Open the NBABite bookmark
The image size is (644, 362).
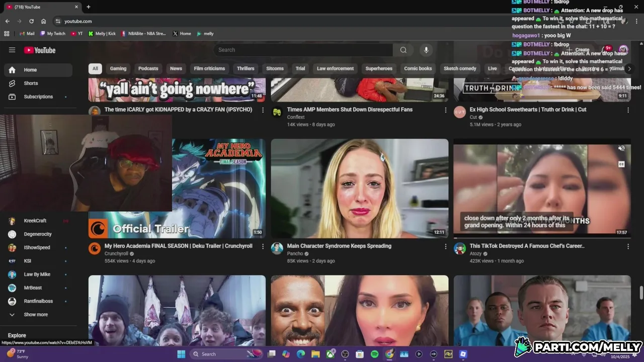point(143,34)
